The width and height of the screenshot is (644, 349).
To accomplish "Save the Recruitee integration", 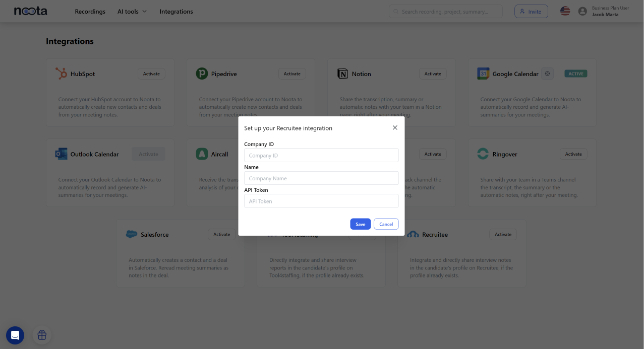I will (x=360, y=224).
